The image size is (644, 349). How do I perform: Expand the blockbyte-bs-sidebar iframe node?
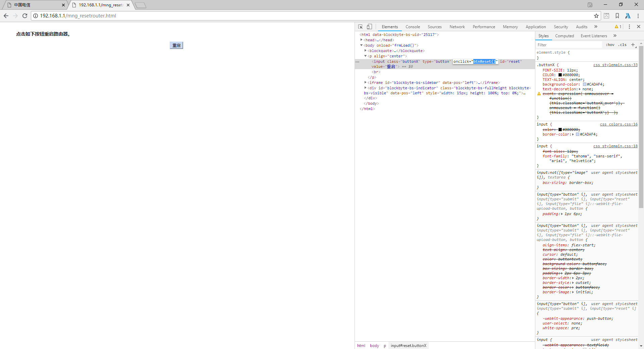366,83
